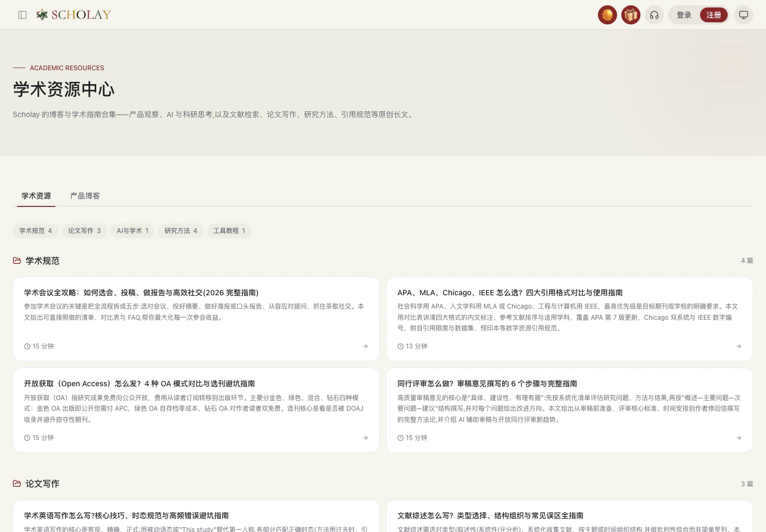Open the headset customer support icon
Image resolution: width=766 pixels, height=532 pixels.
tap(654, 15)
